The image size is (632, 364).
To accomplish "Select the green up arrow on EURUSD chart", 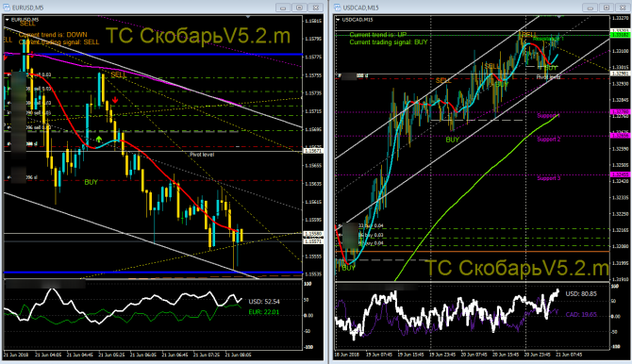I will tap(99, 140).
